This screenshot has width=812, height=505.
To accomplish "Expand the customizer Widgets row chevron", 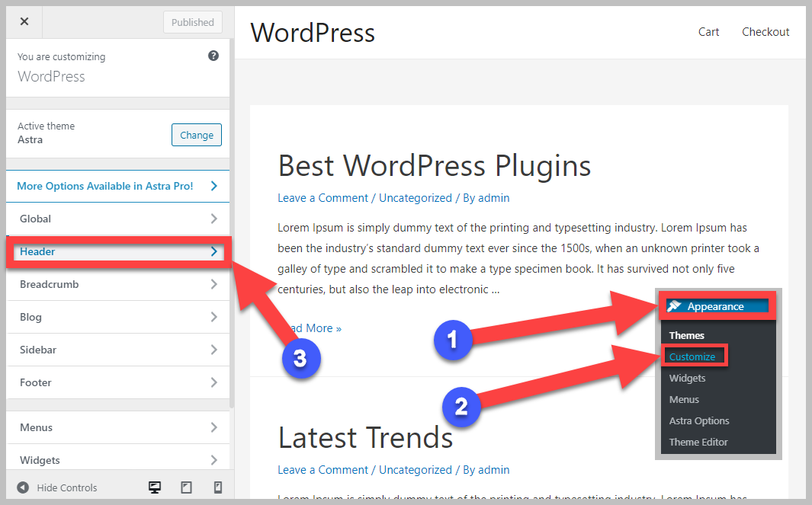I will coord(214,460).
